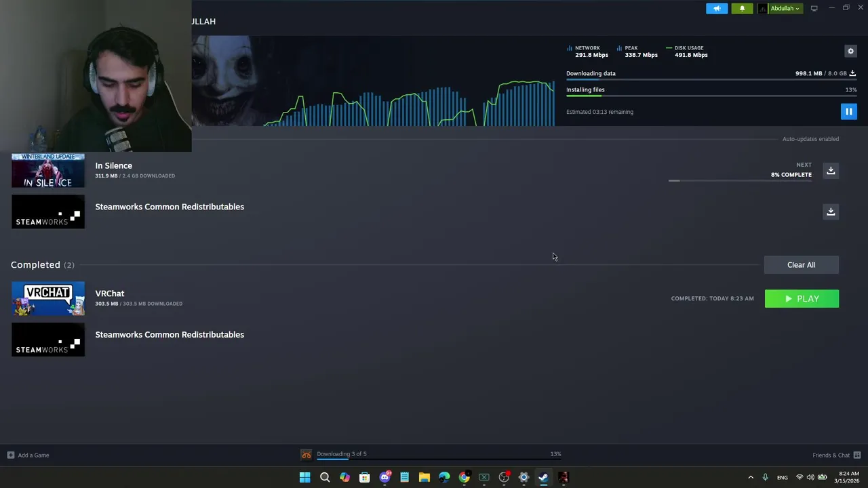Expand the Abdullah account dropdown

[781, 8]
